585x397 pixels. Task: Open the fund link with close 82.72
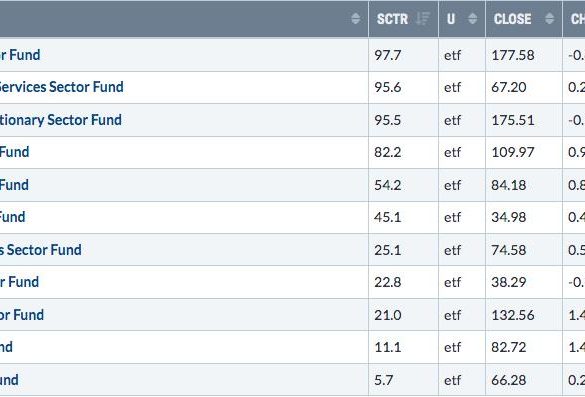(6, 347)
